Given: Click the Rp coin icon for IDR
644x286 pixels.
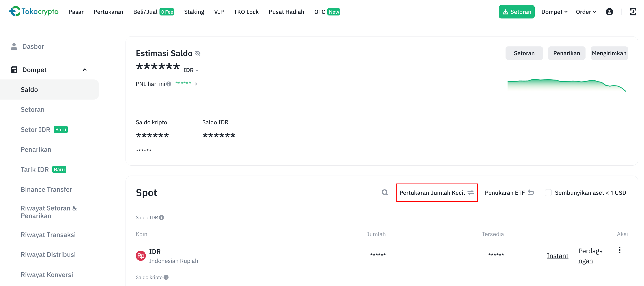Looking at the screenshot, I should coord(141,256).
